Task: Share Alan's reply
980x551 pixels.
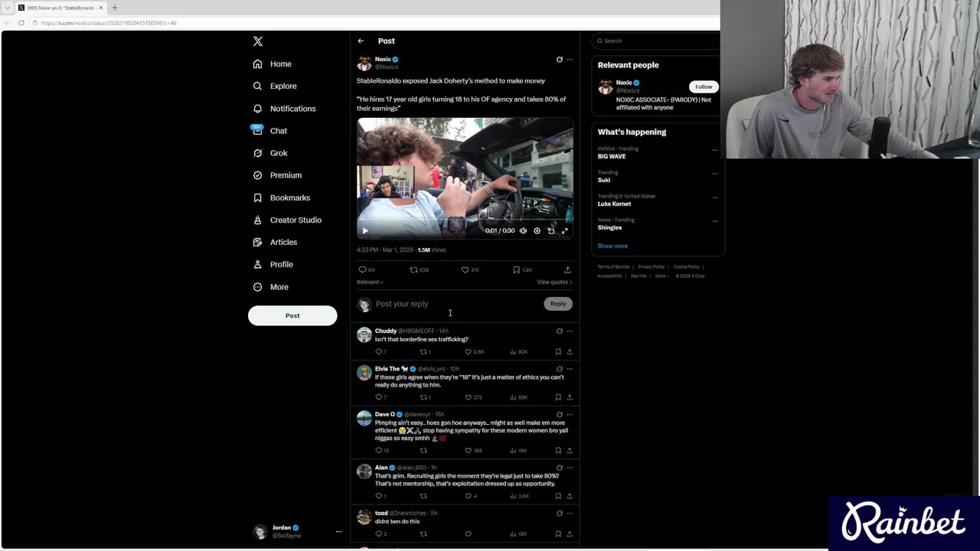Action: pyautogui.click(x=569, y=496)
